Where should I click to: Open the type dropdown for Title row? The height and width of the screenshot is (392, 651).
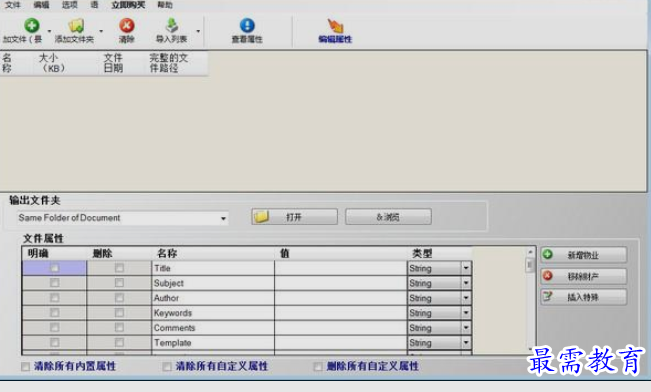tap(466, 268)
